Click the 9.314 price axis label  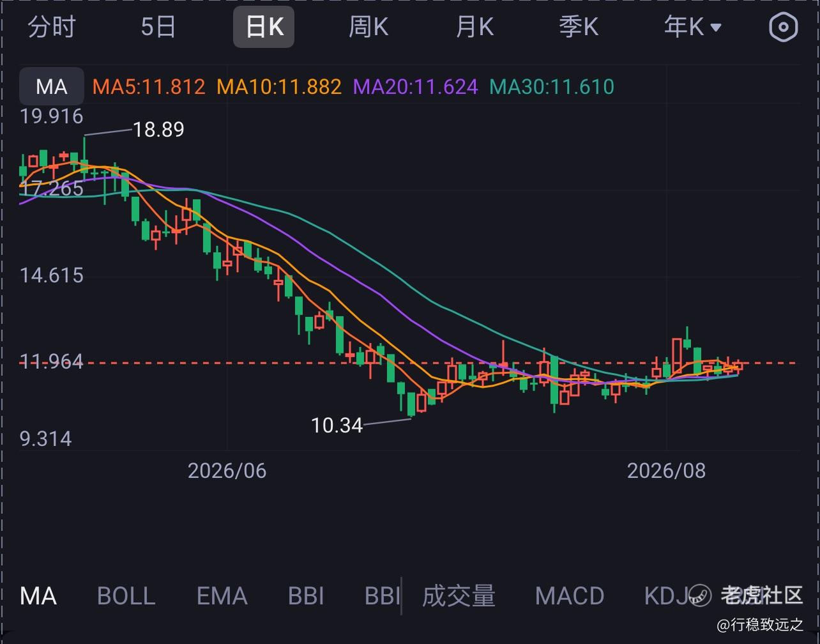click(x=45, y=439)
